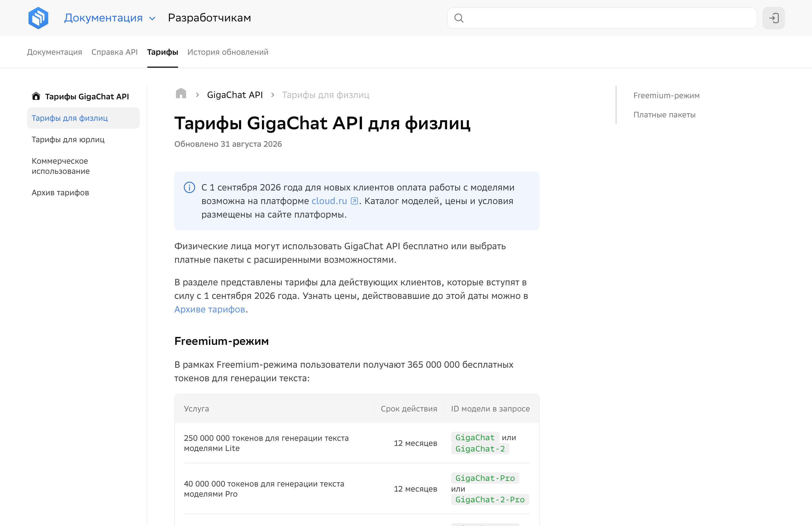This screenshot has width=812, height=526.
Task: Open the cloud.ru link
Action: [329, 201]
